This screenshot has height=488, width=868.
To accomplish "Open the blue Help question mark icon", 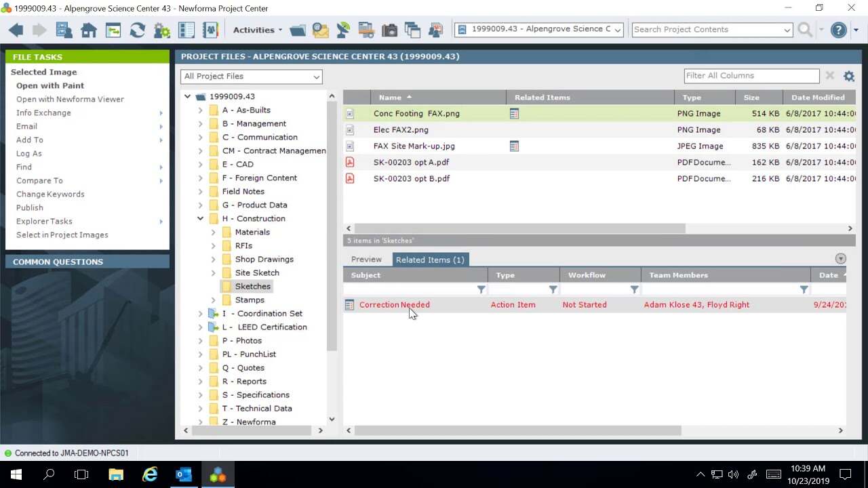I will [839, 30].
